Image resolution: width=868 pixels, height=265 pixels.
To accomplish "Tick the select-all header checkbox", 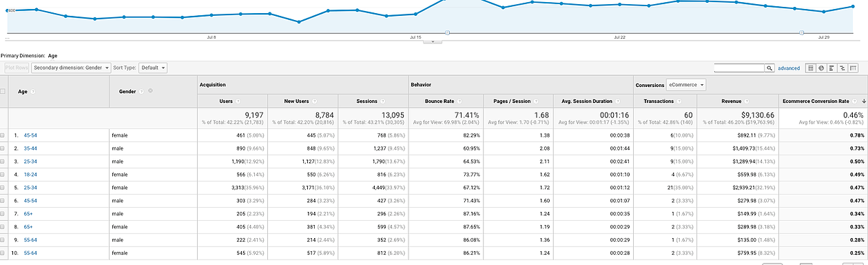I will click(x=3, y=91).
